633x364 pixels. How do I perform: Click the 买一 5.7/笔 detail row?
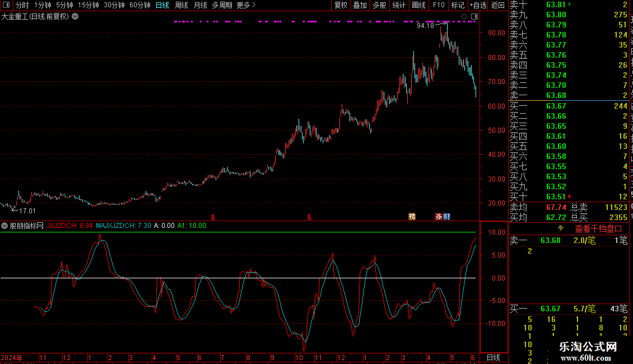569,309
